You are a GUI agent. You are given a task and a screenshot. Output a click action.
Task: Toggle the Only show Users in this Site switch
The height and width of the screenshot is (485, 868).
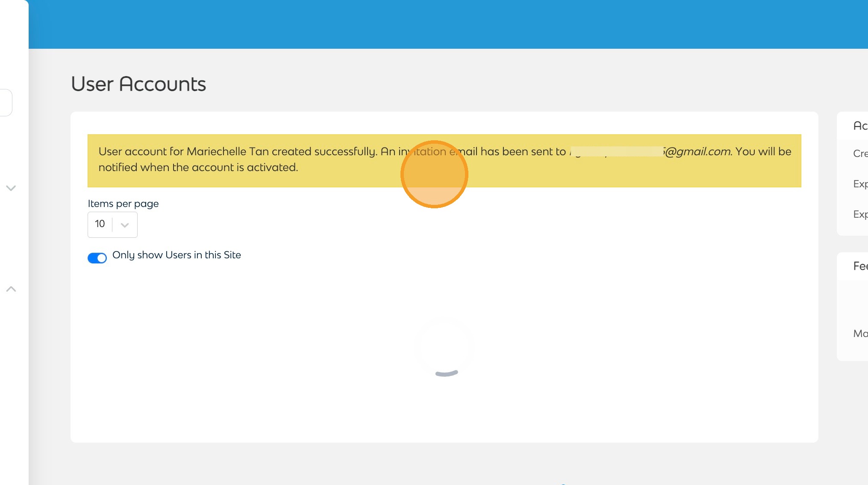tap(97, 258)
